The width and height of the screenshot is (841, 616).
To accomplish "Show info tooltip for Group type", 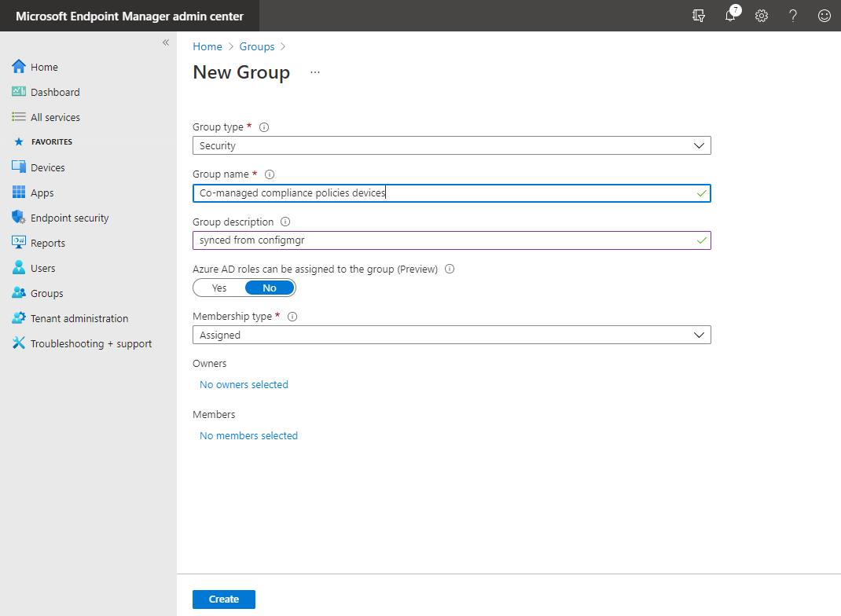I will click(264, 127).
